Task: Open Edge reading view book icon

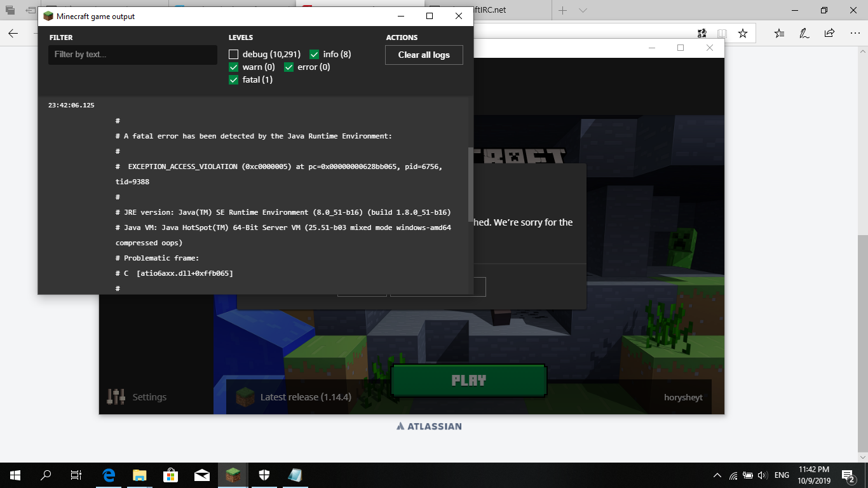Action: 722,33
